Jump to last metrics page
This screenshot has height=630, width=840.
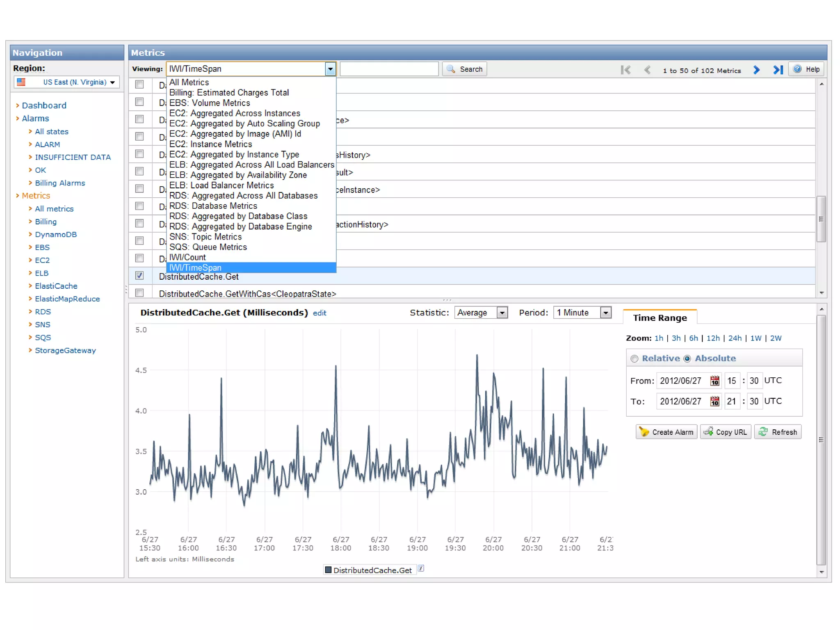tap(778, 70)
